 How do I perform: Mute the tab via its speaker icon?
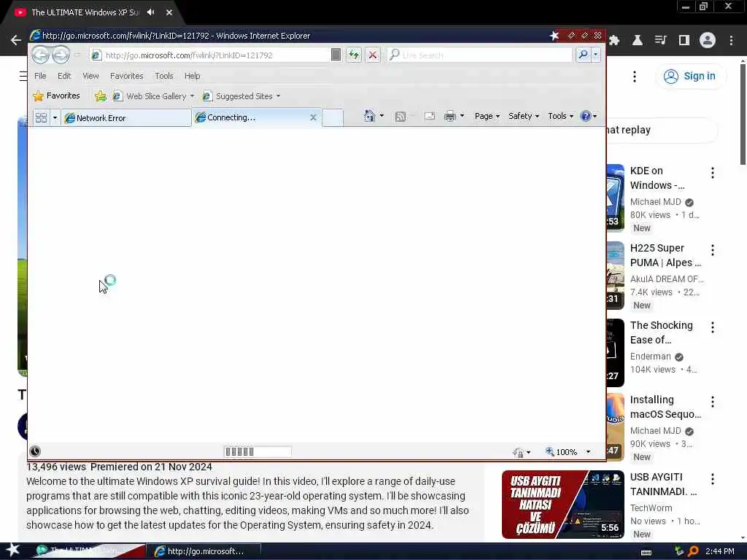coord(151,12)
